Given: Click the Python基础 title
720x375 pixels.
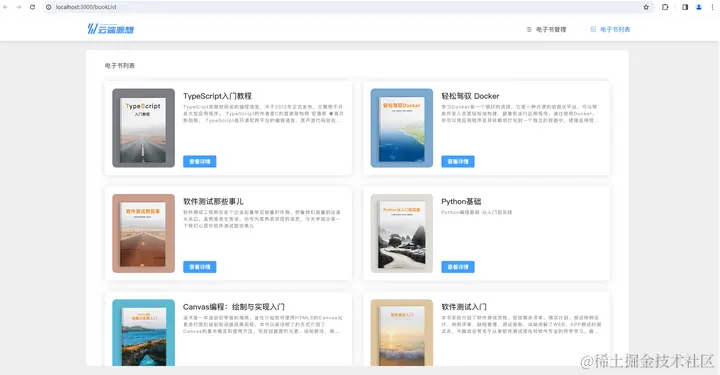Looking at the screenshot, I should pyautogui.click(x=461, y=201).
